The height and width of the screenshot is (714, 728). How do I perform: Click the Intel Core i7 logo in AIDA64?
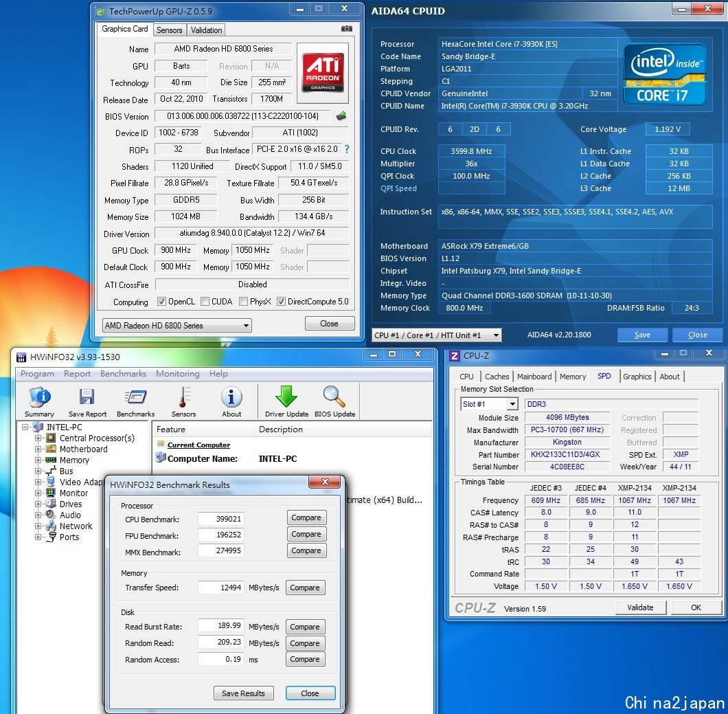pyautogui.click(x=665, y=75)
